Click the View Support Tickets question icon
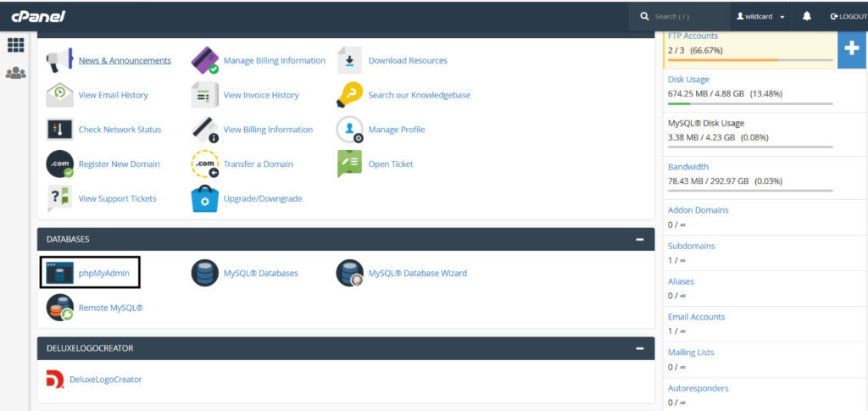868x411 pixels. (x=60, y=198)
